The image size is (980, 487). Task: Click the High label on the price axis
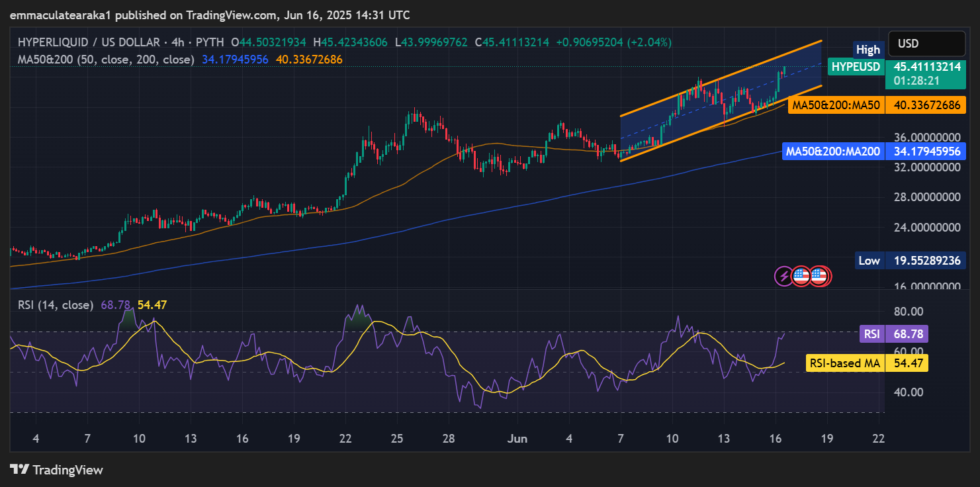tap(868, 50)
